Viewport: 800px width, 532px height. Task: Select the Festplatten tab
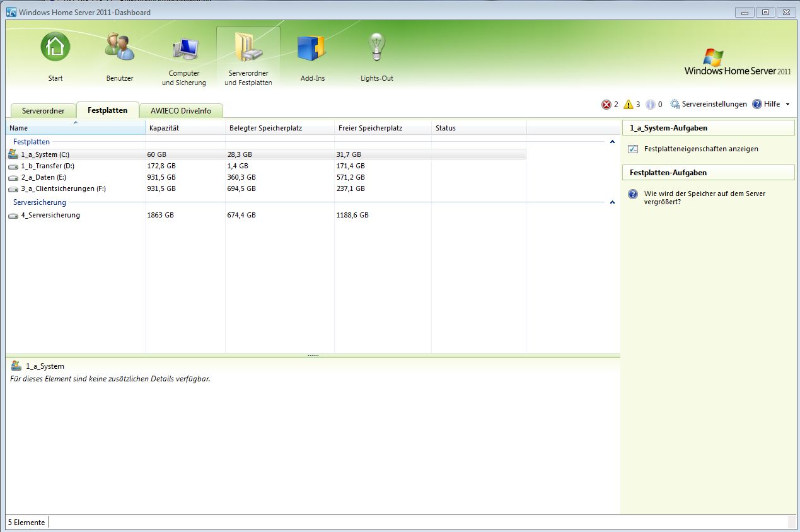pyautogui.click(x=107, y=110)
